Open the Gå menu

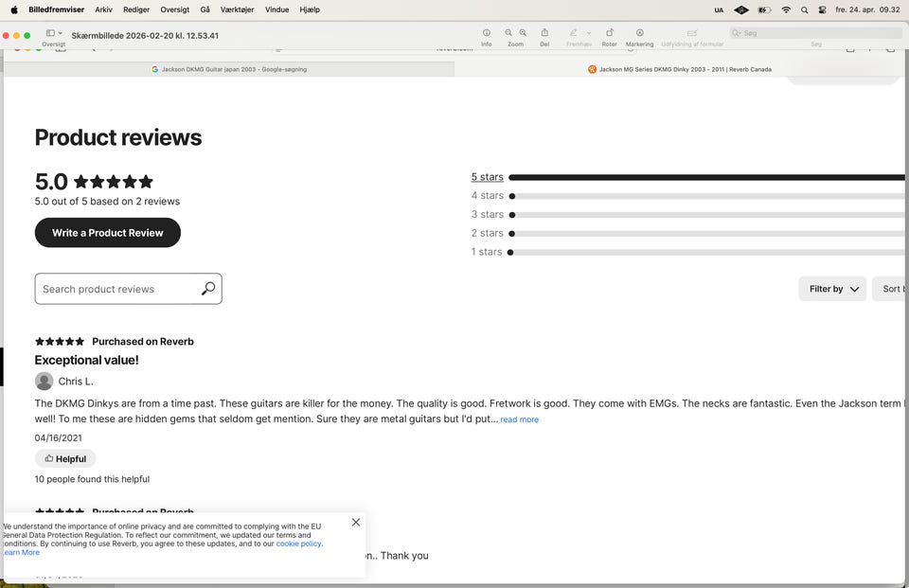coord(205,9)
